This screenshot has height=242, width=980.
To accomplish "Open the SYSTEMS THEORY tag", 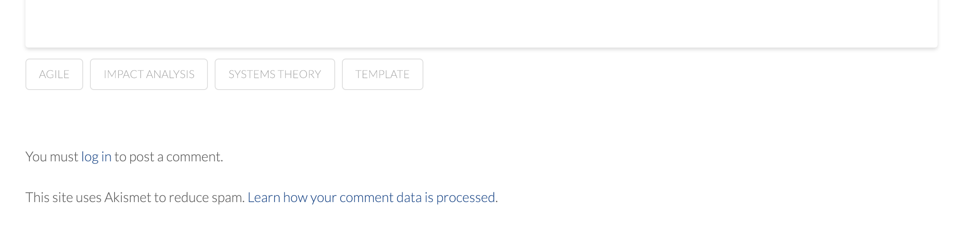I will (275, 74).
